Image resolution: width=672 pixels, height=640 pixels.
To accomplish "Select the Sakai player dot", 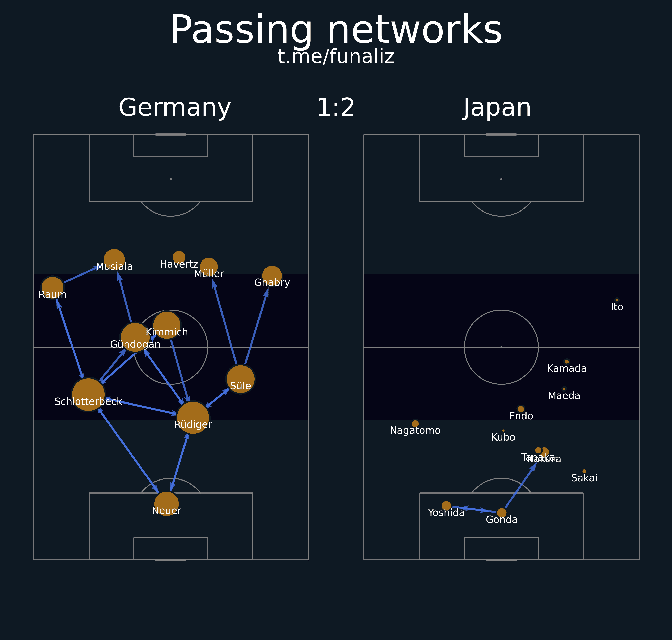I will [584, 471].
